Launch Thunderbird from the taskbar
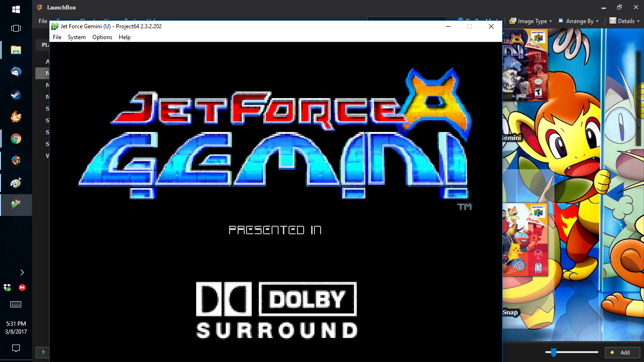The height and width of the screenshot is (362, 644). tap(16, 72)
